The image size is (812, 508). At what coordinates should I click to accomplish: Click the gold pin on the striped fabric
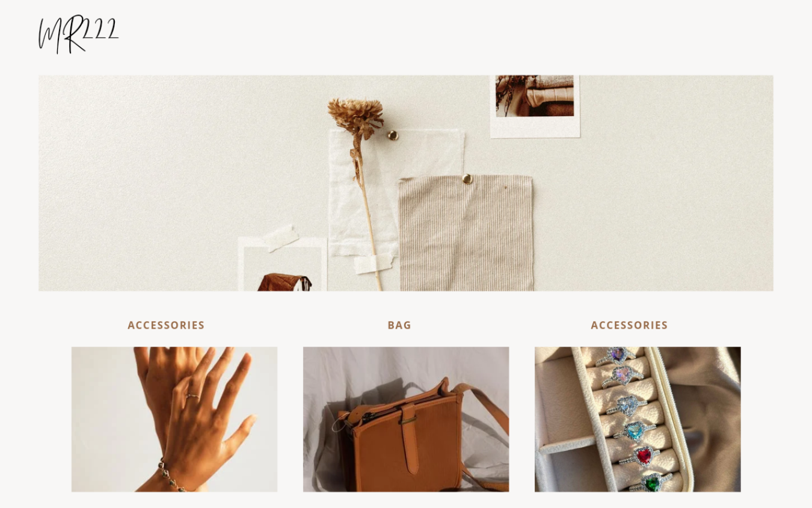pos(467,179)
